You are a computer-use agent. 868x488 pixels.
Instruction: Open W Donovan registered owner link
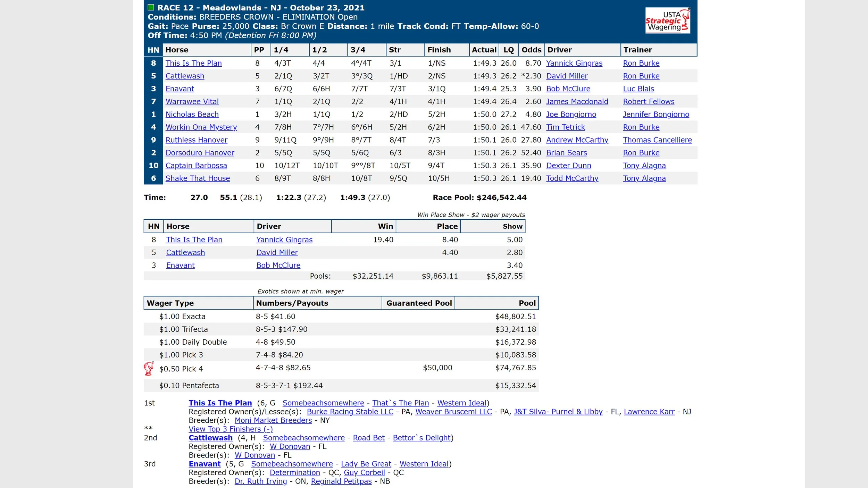point(290,447)
